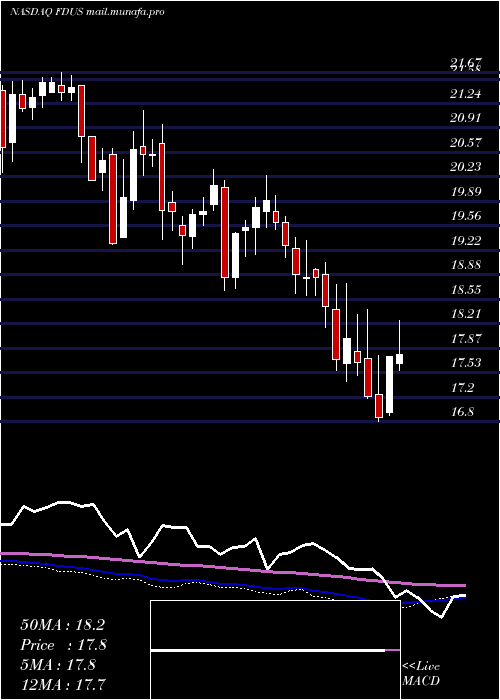This screenshot has width=500, height=700.
Task: Click the 5MA : 17.8 readout
Action: [x=58, y=665]
